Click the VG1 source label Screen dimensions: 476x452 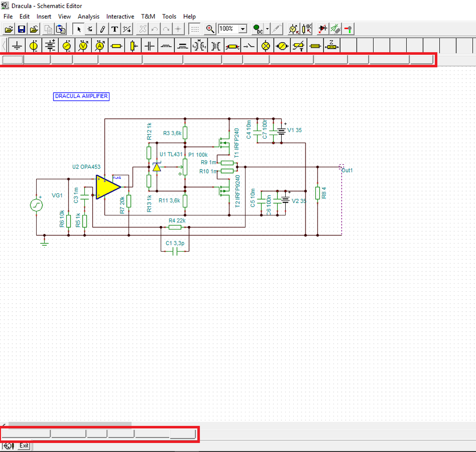coord(57,196)
